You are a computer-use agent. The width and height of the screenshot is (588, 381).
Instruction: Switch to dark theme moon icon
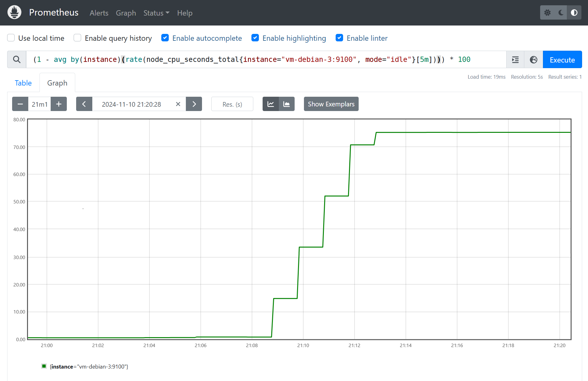point(561,13)
